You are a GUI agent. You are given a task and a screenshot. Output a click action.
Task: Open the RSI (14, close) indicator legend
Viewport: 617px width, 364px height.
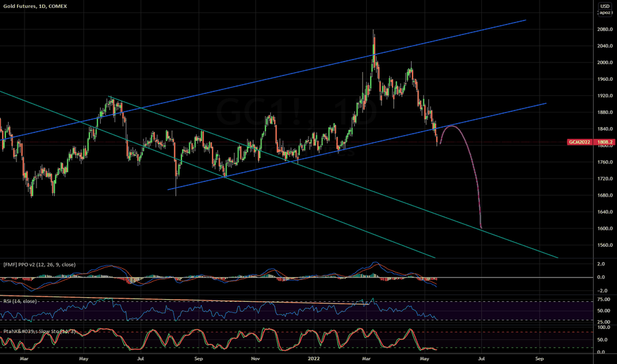click(20, 301)
